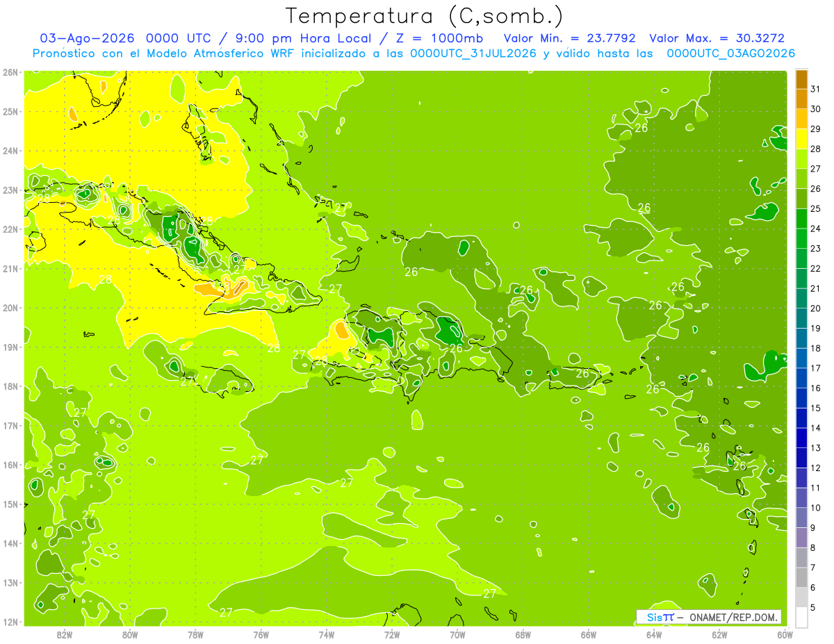Click the legend label 31
The height and width of the screenshot is (644, 834).
(816, 89)
